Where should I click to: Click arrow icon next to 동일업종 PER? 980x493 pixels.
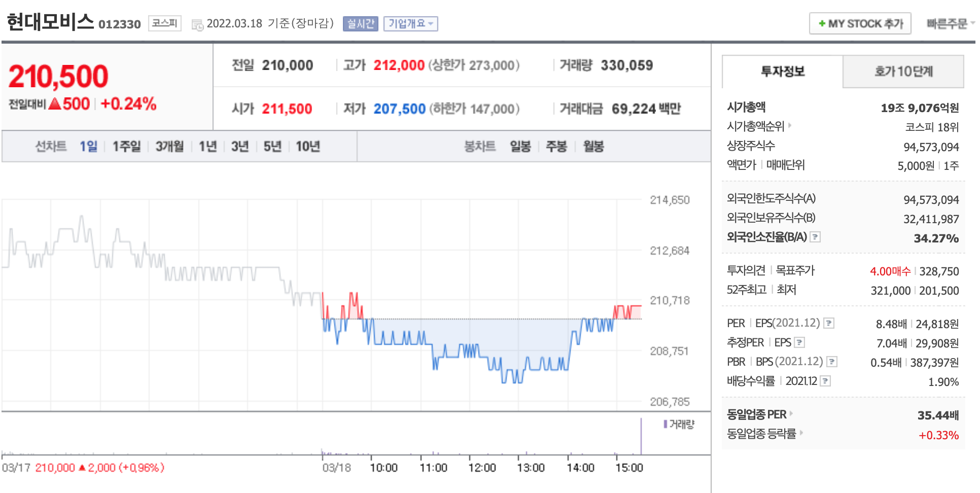pos(791,414)
